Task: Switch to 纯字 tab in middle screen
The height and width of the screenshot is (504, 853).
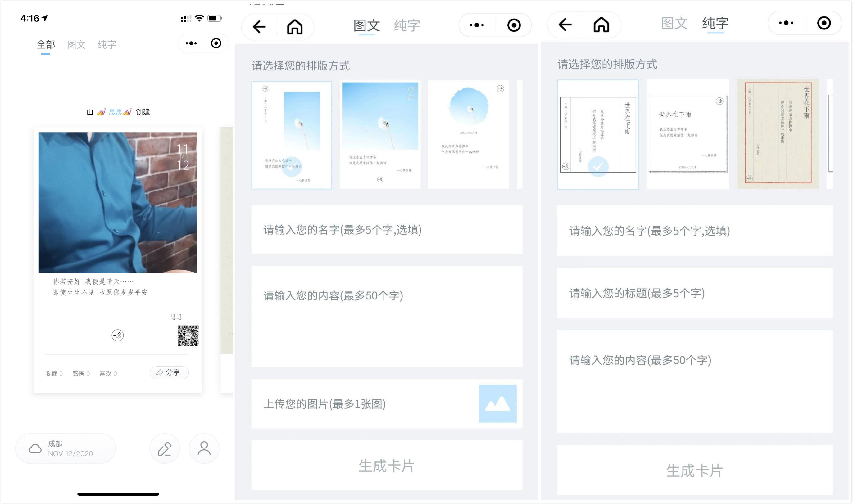Action: pyautogui.click(x=407, y=25)
